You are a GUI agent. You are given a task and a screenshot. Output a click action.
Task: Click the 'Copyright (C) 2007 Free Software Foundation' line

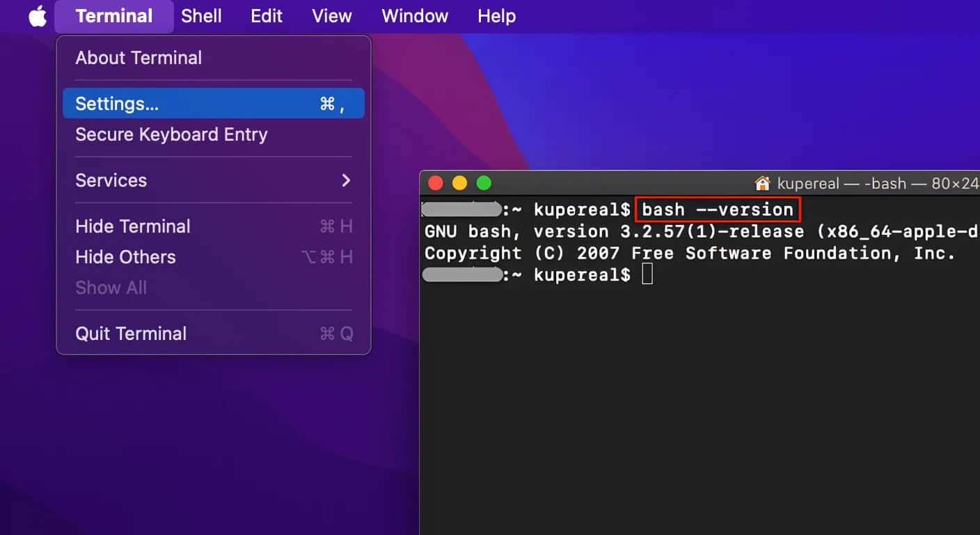coord(690,253)
